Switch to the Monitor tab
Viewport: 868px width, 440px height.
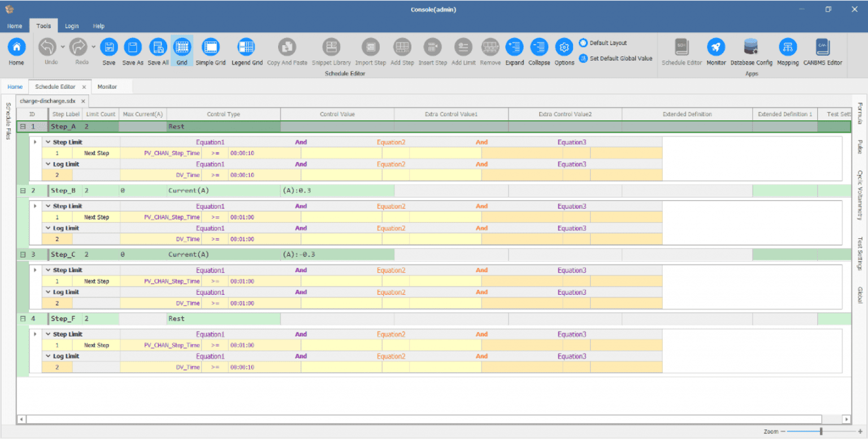tap(106, 86)
